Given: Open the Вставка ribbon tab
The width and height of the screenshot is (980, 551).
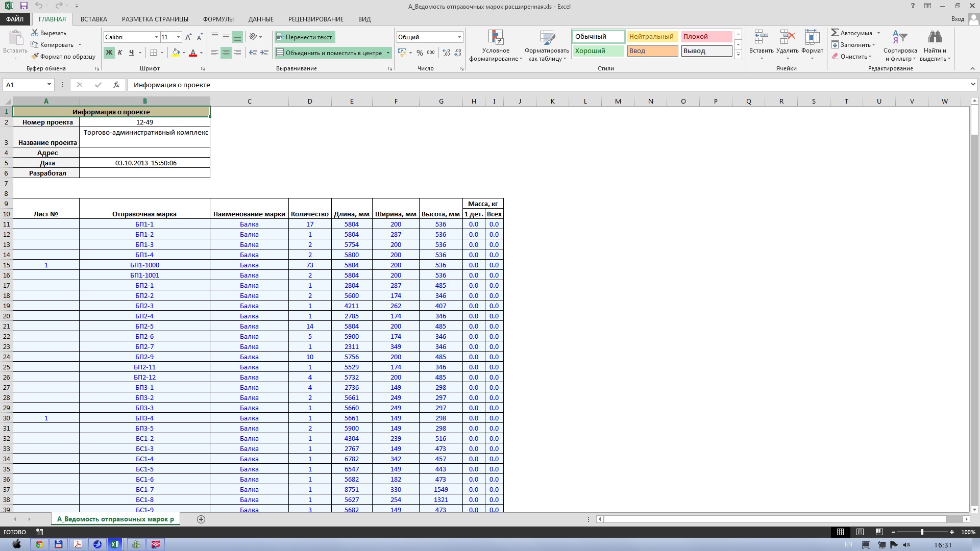Looking at the screenshot, I should pyautogui.click(x=93, y=19).
